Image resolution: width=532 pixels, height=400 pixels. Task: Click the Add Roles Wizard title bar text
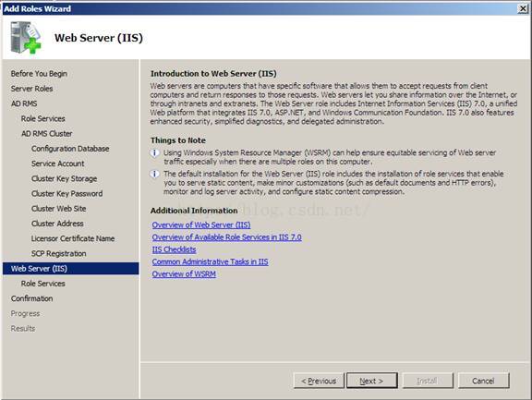37,9
